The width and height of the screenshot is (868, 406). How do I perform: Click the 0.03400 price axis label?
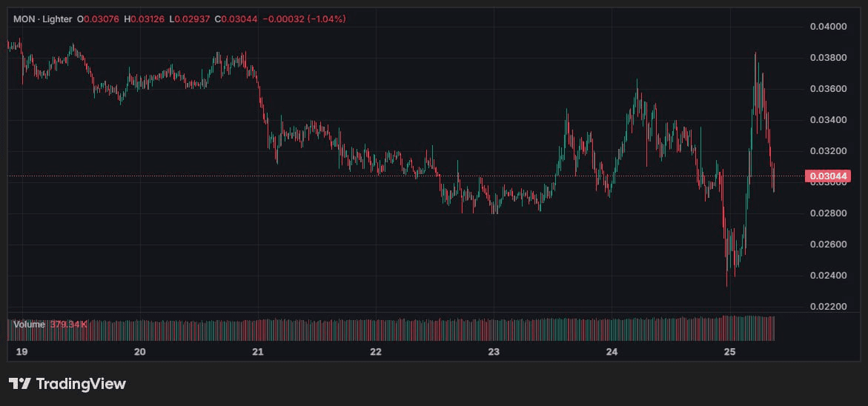pyautogui.click(x=827, y=120)
